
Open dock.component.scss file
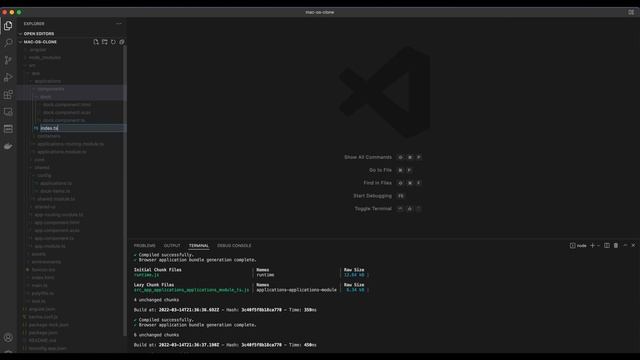[67, 113]
